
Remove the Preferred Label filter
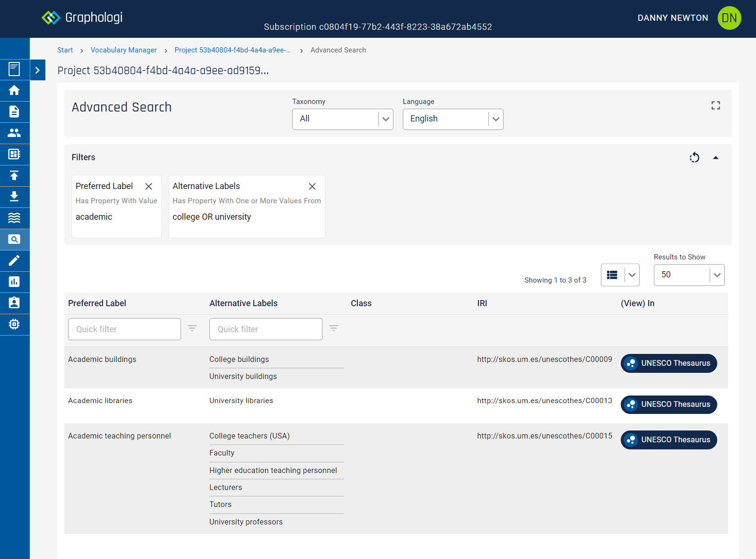coord(148,186)
